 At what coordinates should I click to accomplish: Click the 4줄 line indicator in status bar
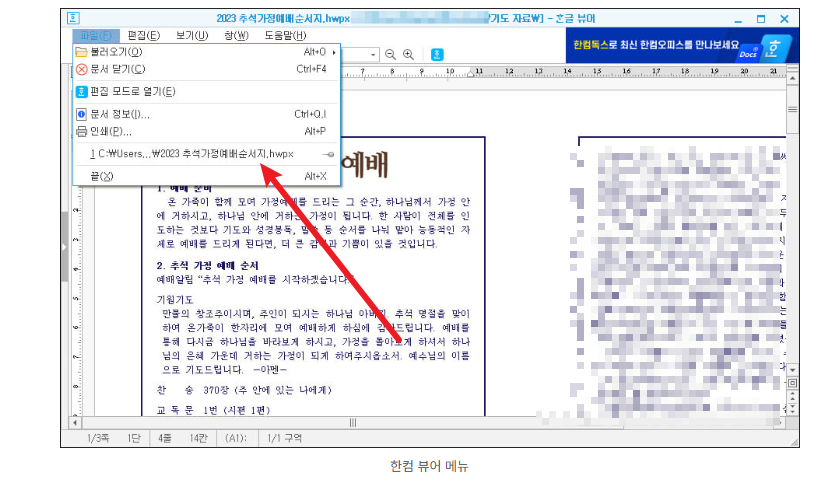164,438
